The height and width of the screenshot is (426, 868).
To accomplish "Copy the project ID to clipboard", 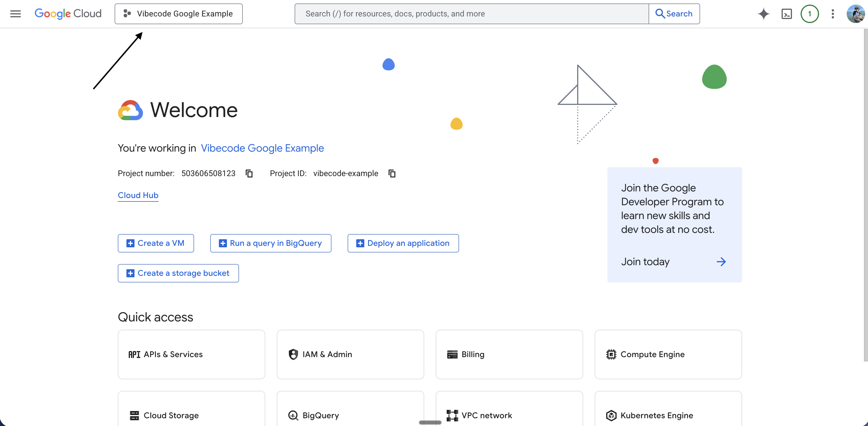I will tap(392, 173).
